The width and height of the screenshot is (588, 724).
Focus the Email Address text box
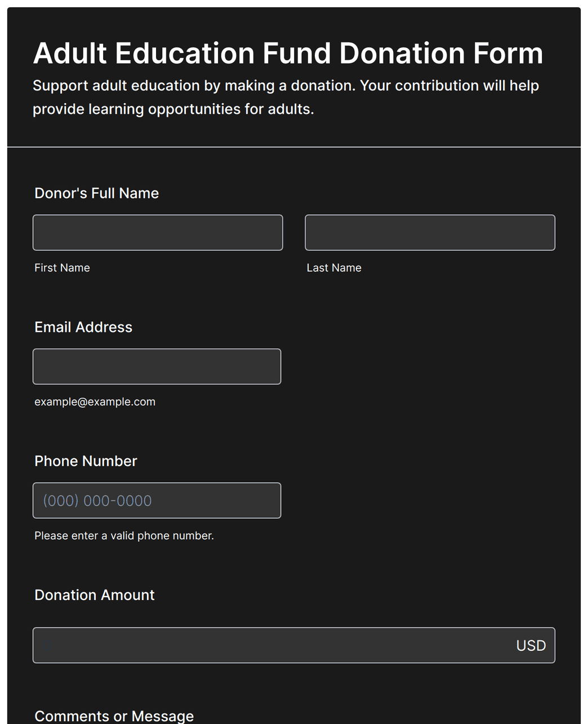[x=157, y=366]
